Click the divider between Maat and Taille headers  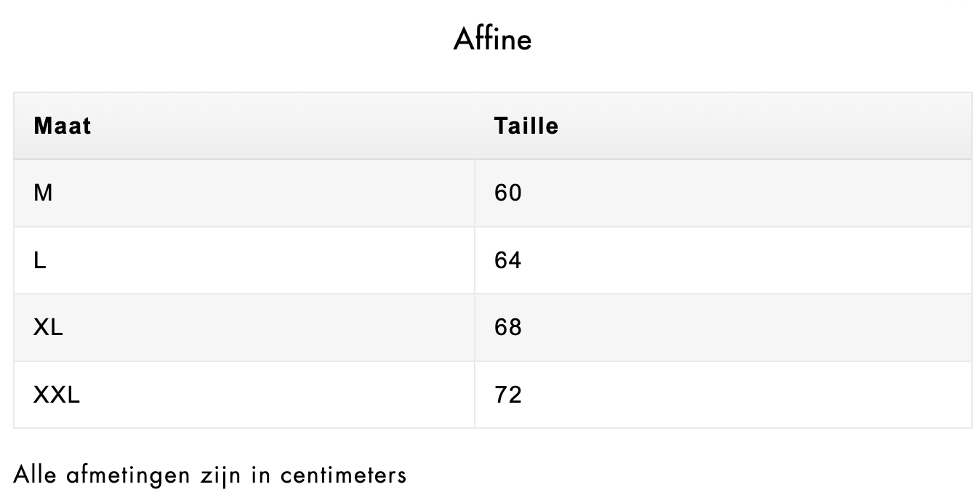click(x=475, y=126)
